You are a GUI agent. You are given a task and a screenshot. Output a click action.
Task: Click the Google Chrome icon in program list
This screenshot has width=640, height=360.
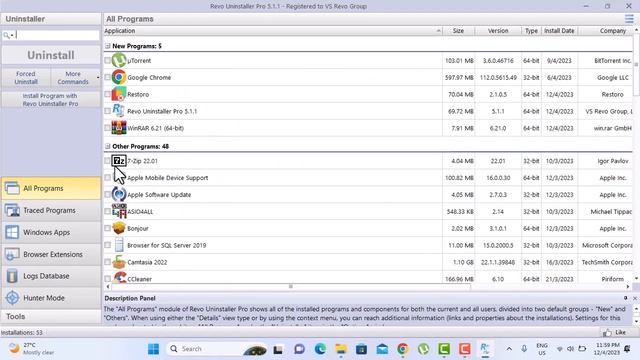[119, 77]
